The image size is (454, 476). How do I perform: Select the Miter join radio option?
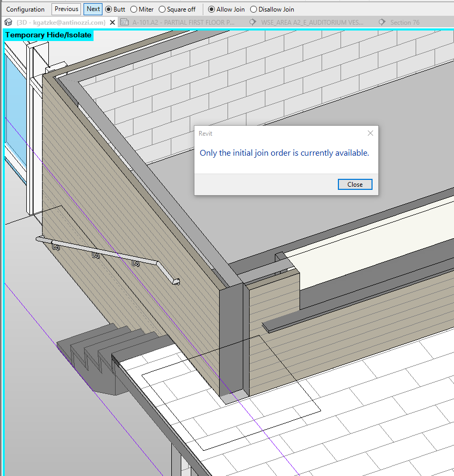pos(142,9)
